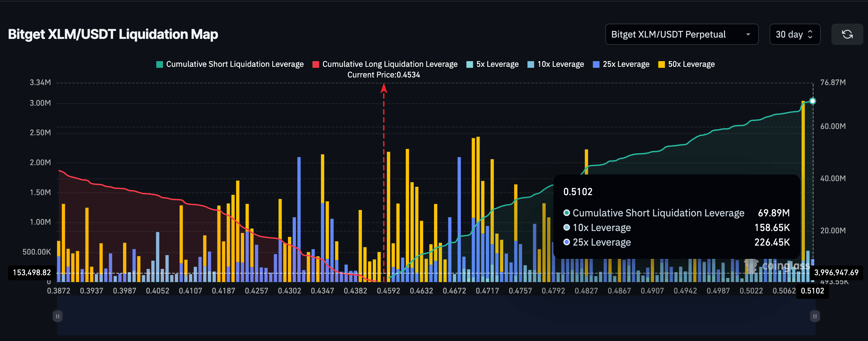
Task: Click the 2.00M left axis label
Action: (x=41, y=163)
